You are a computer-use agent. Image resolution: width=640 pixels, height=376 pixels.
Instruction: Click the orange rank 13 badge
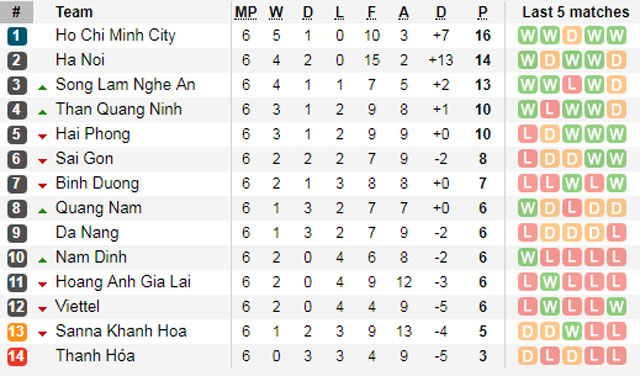click(17, 332)
